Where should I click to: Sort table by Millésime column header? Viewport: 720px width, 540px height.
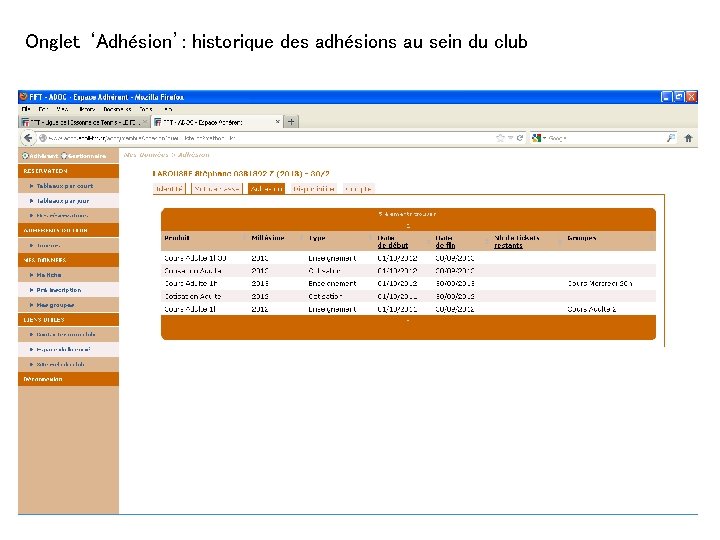pos(268,238)
